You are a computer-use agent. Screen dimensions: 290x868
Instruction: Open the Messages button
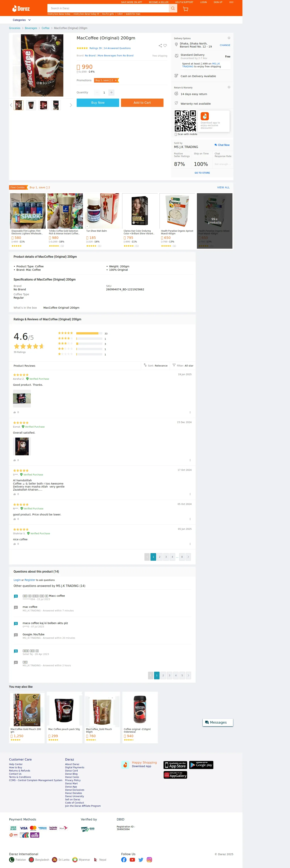tap(218, 722)
